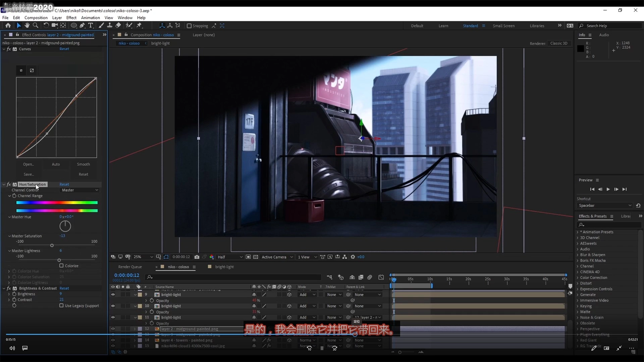Click the Smooth button under Curves

83,164
